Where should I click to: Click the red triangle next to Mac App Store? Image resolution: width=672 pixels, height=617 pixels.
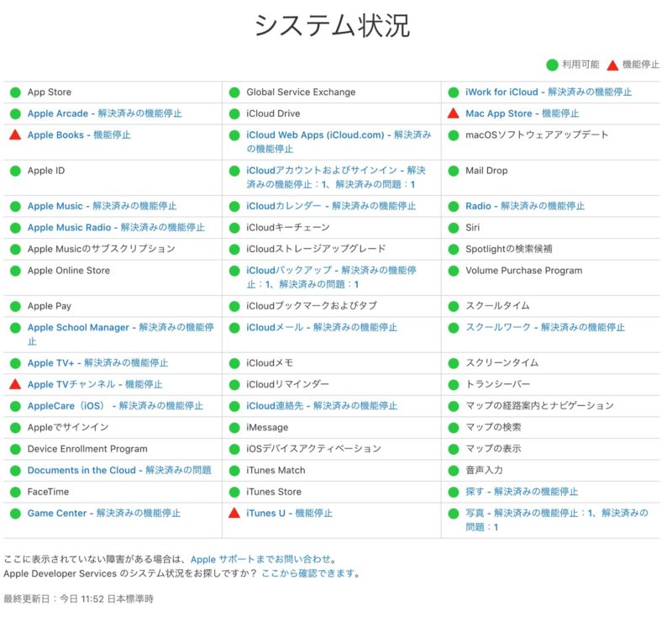coord(454,113)
